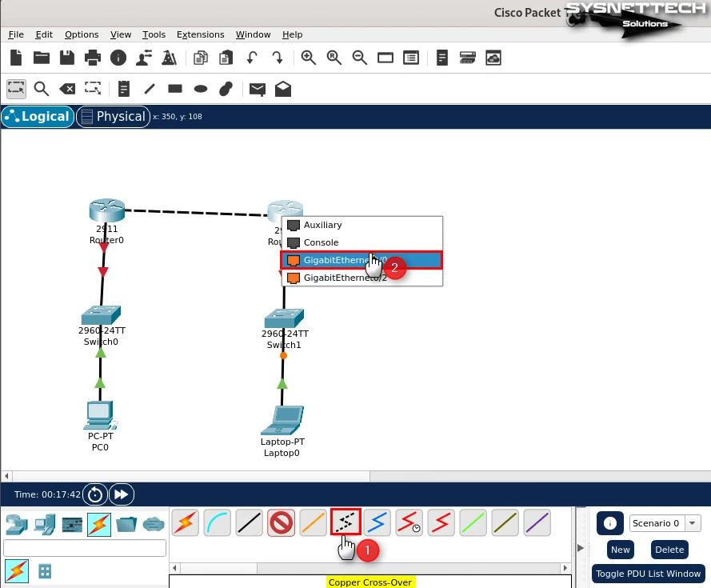This screenshot has width=711, height=588.
Task: Pick the automatic connection type lightning icon
Action: pyautogui.click(x=186, y=523)
